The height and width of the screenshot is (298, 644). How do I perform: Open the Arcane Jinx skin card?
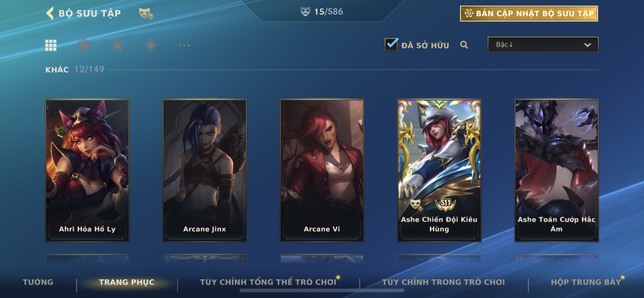[x=205, y=170]
